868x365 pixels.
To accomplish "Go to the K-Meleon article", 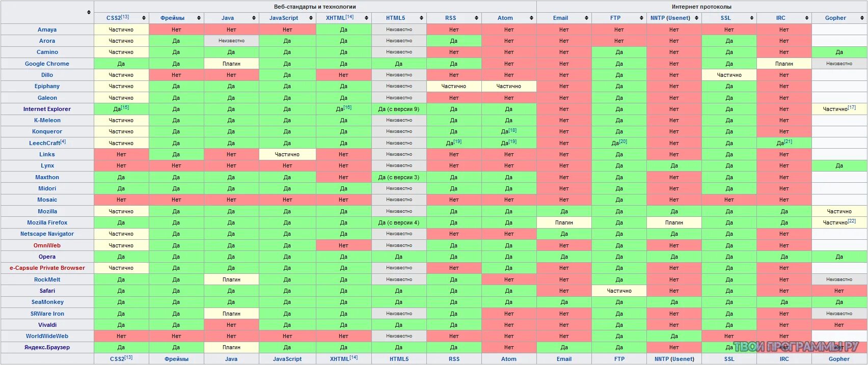I will [x=47, y=120].
